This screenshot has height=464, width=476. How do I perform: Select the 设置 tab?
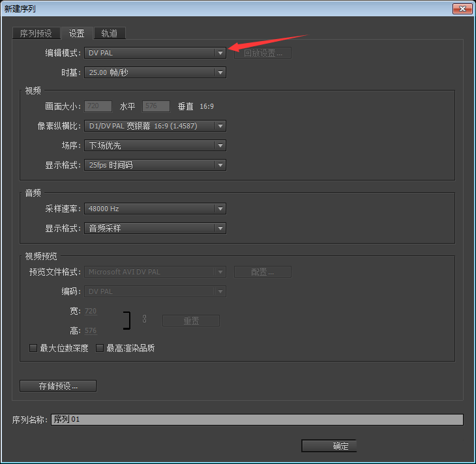[77, 33]
